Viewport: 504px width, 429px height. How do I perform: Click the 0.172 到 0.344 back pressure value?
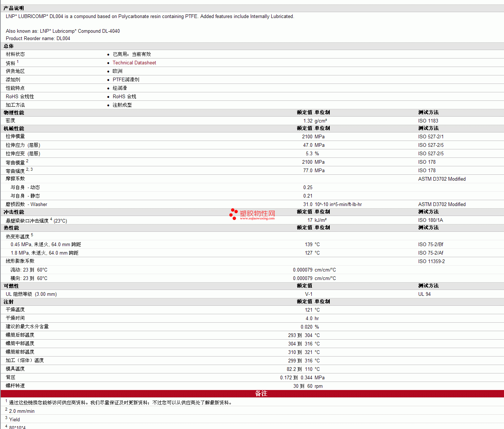296,378
